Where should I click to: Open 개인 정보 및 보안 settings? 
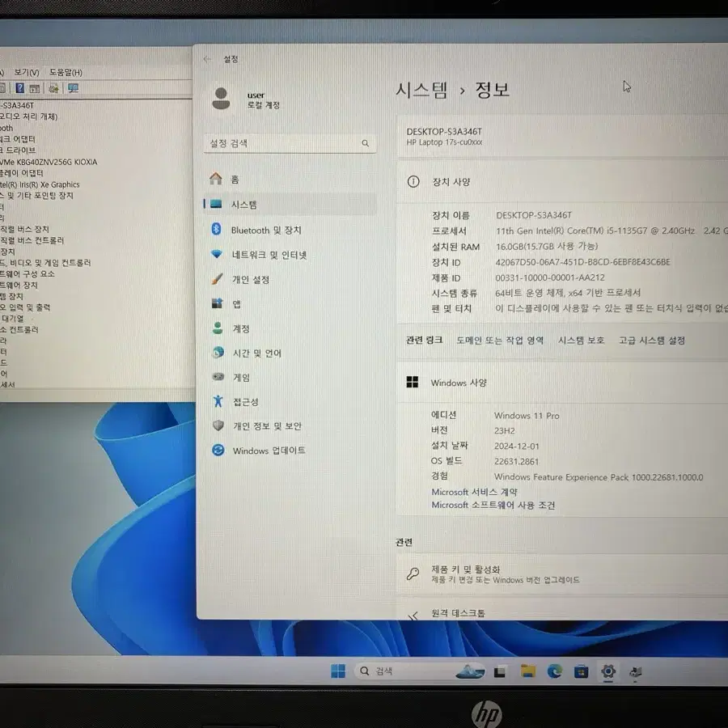pos(290,426)
